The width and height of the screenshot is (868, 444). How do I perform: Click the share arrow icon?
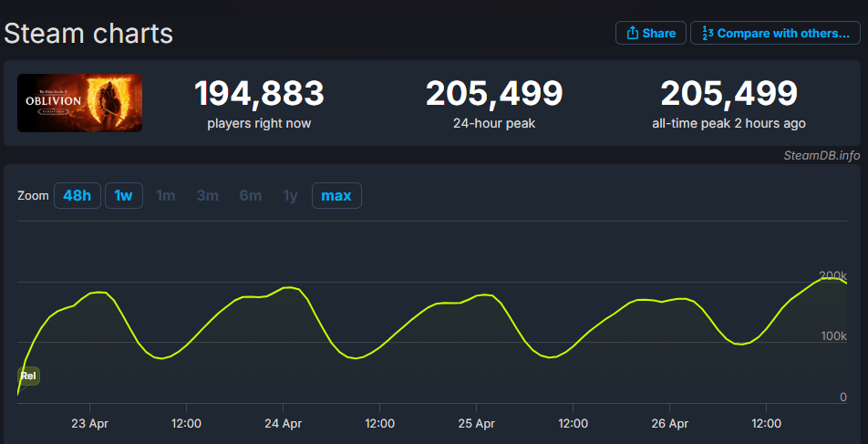point(632,33)
